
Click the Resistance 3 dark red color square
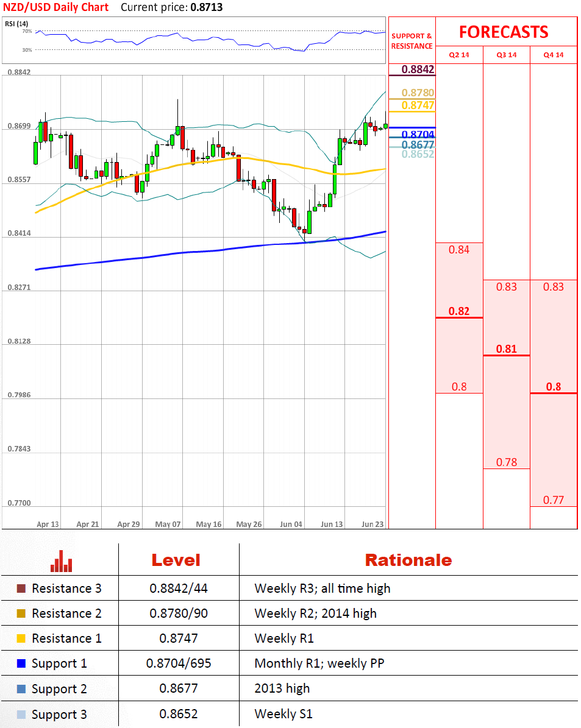[x=21, y=588]
